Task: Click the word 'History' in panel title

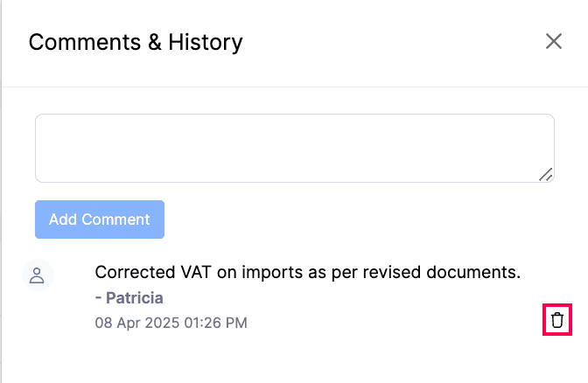Action: coord(207,42)
